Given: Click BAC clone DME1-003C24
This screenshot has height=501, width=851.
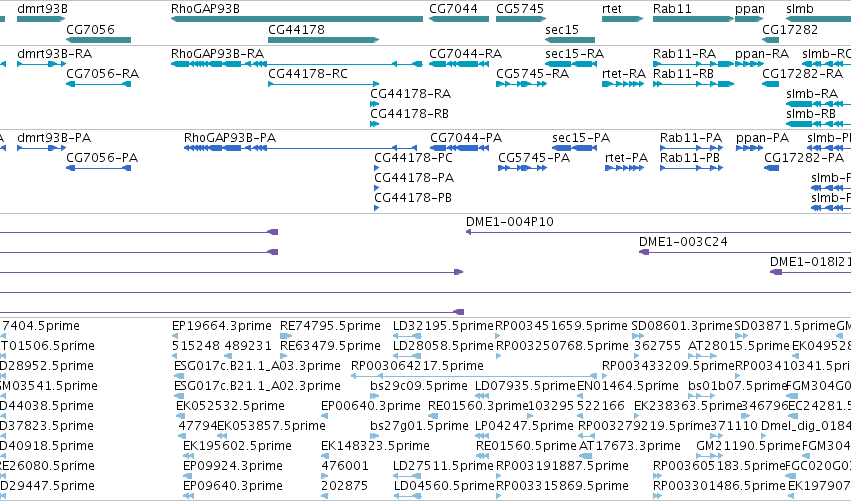Looking at the screenshot, I should click(683, 242).
